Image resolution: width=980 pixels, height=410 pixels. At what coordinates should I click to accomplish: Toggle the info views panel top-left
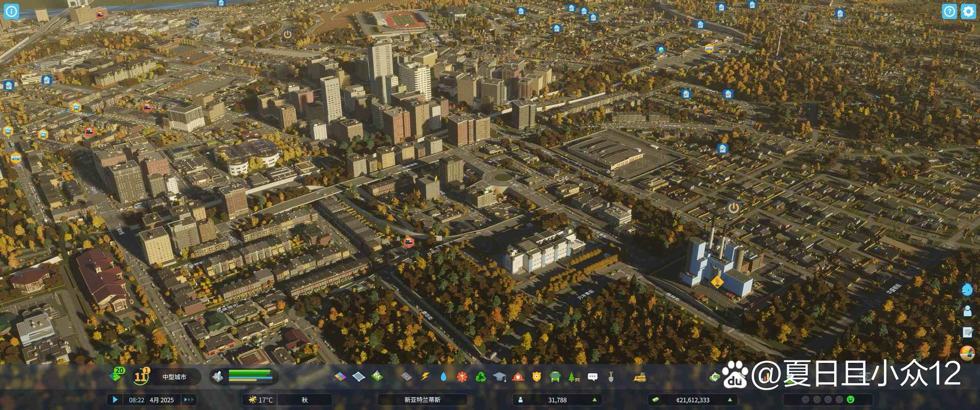[11, 11]
